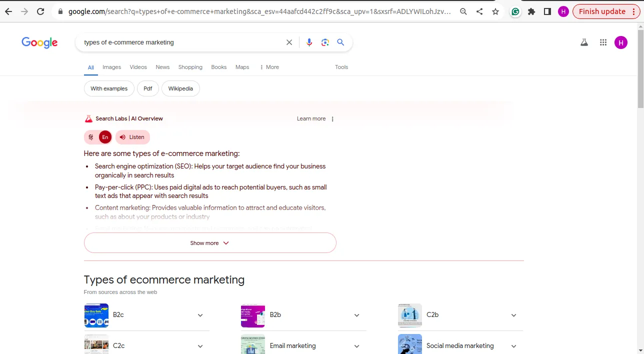Image resolution: width=644 pixels, height=354 pixels.
Task: Click the Finish update button
Action: coord(606,11)
